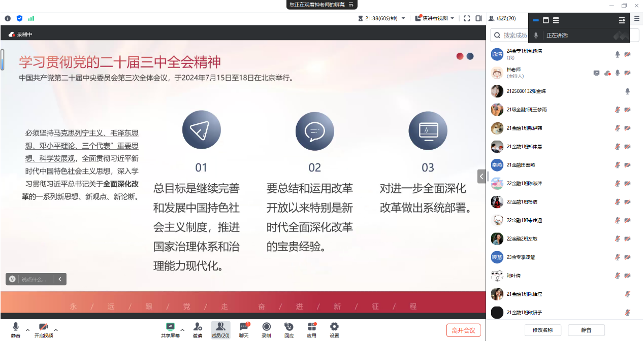The image size is (644, 342).
Task: Toggle the side panel layout icon
Action: click(478, 18)
